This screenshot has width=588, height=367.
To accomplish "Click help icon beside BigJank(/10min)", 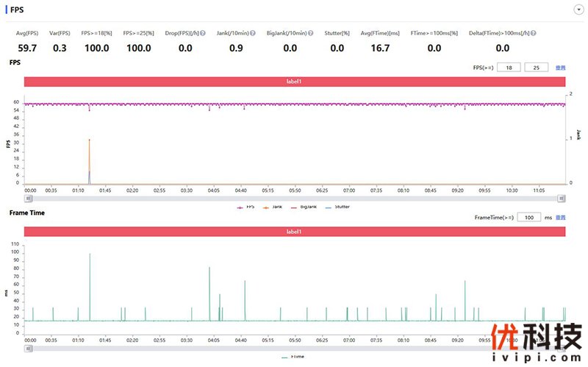I will point(311,33).
